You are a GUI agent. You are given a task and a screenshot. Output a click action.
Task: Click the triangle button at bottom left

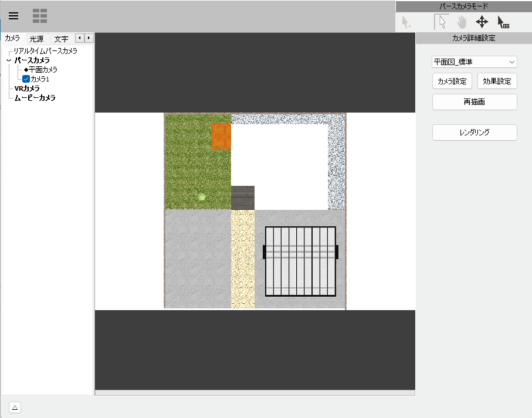coord(15,407)
